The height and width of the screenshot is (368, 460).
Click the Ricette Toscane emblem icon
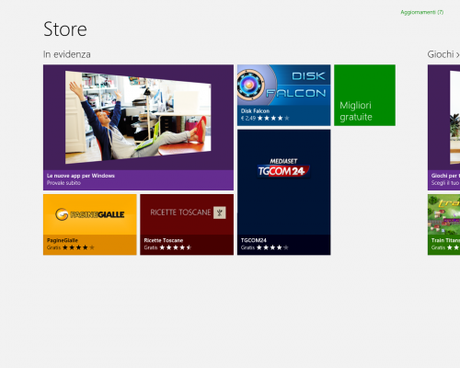tap(219, 212)
